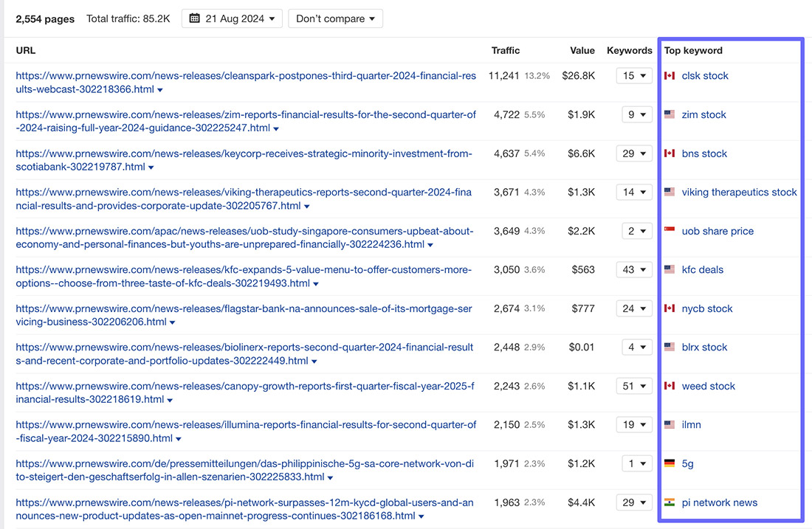This screenshot has width=812, height=529.
Task: Click Germany flag beside 5g
Action: point(670,463)
